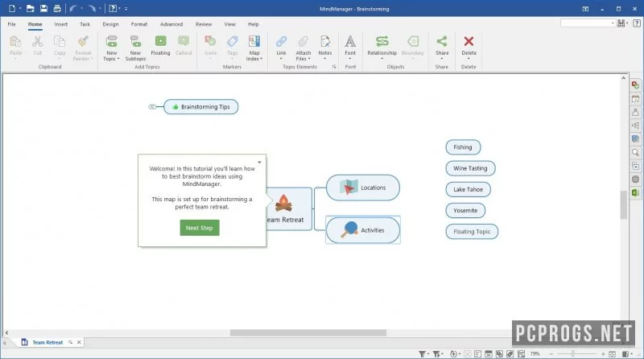
Task: Insert a Relationship object
Action: pyautogui.click(x=382, y=41)
